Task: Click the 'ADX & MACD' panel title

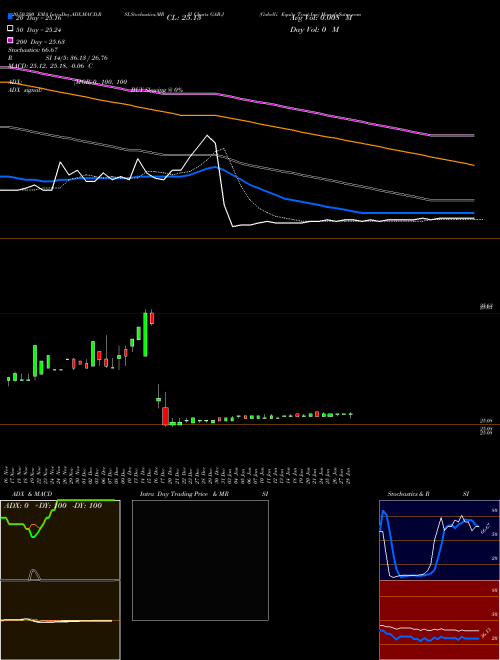Action: (x=32, y=494)
